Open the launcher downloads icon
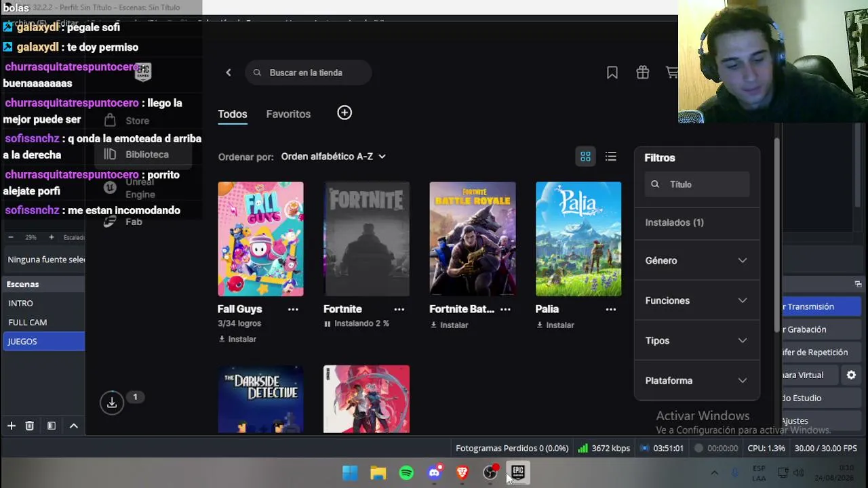The width and height of the screenshot is (868, 488). pyautogui.click(x=112, y=403)
